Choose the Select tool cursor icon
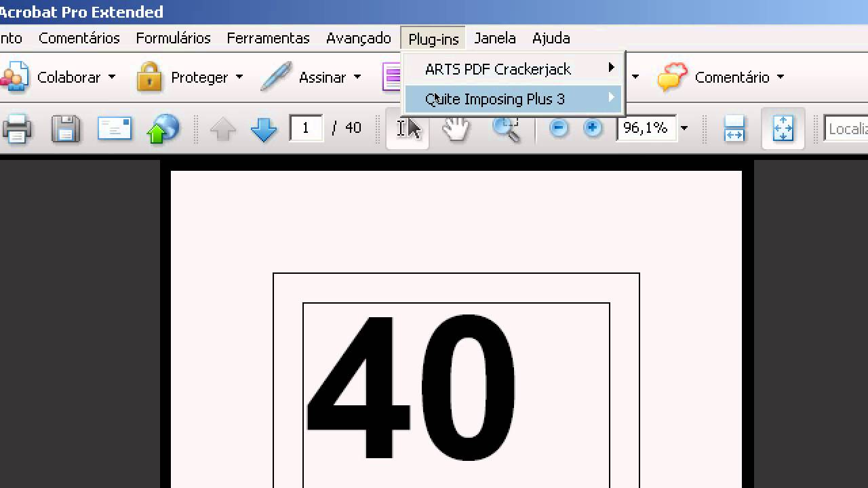 [408, 128]
